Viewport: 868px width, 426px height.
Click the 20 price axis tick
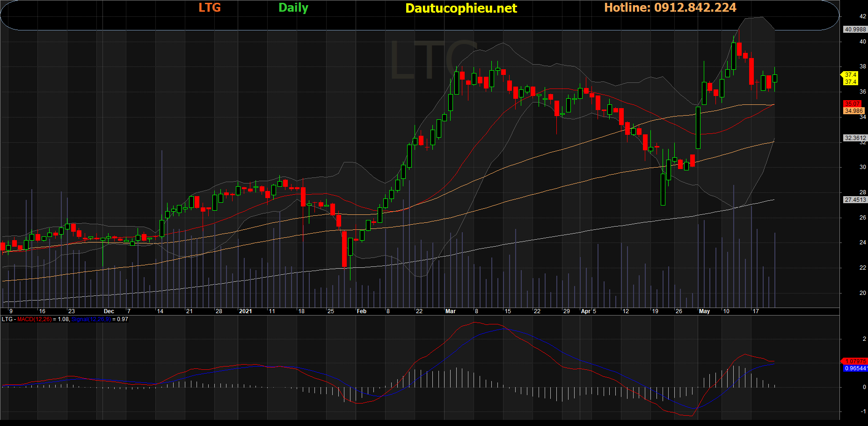[862, 293]
